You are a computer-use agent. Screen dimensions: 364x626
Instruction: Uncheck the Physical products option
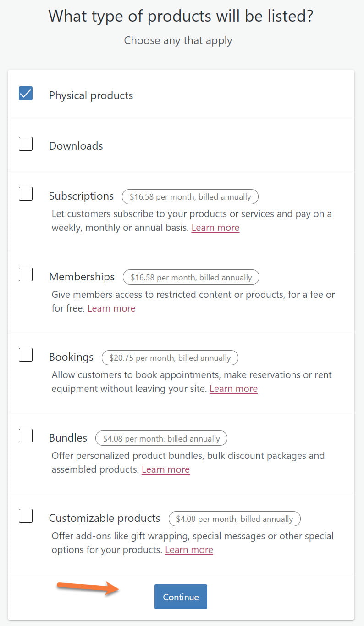(x=26, y=93)
